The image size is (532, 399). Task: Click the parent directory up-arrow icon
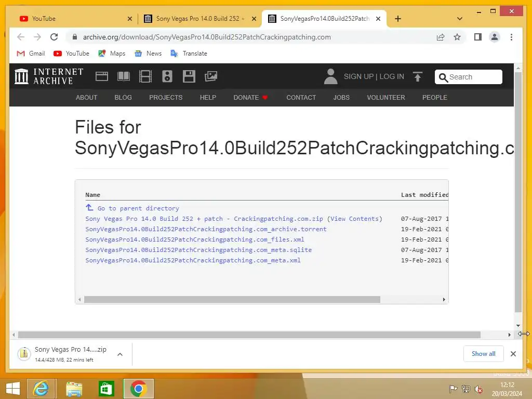coord(89,207)
